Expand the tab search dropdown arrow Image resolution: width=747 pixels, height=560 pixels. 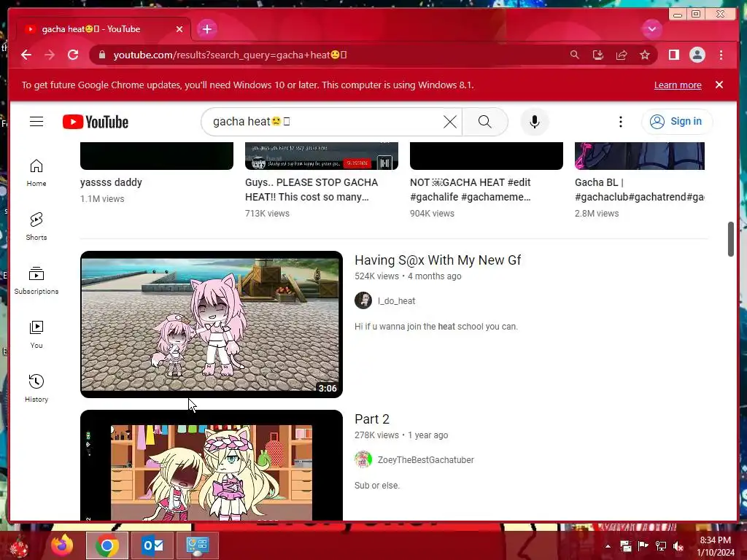pyautogui.click(x=651, y=29)
